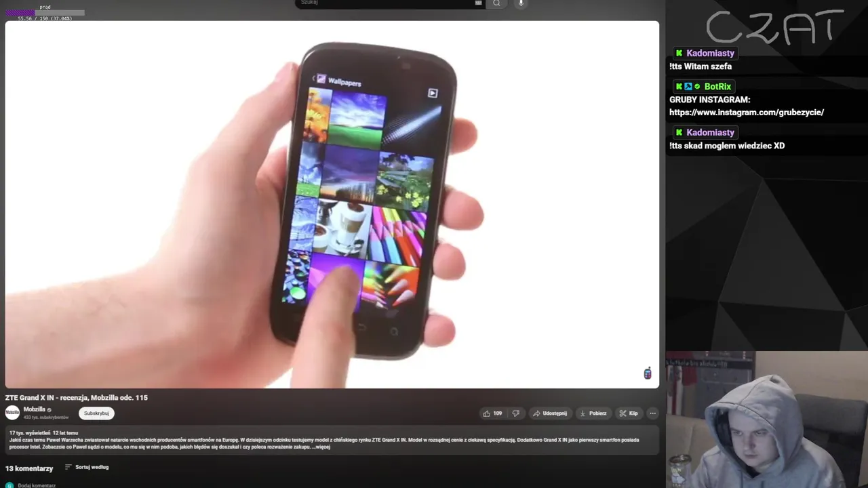Click the 13 komentarzy heading
The image size is (868, 488).
click(29, 468)
